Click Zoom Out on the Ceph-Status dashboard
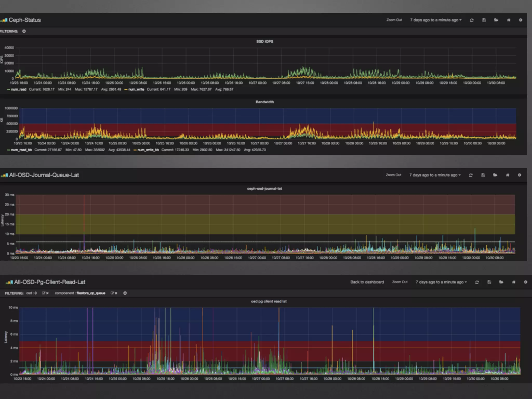The image size is (532, 399). [394, 20]
